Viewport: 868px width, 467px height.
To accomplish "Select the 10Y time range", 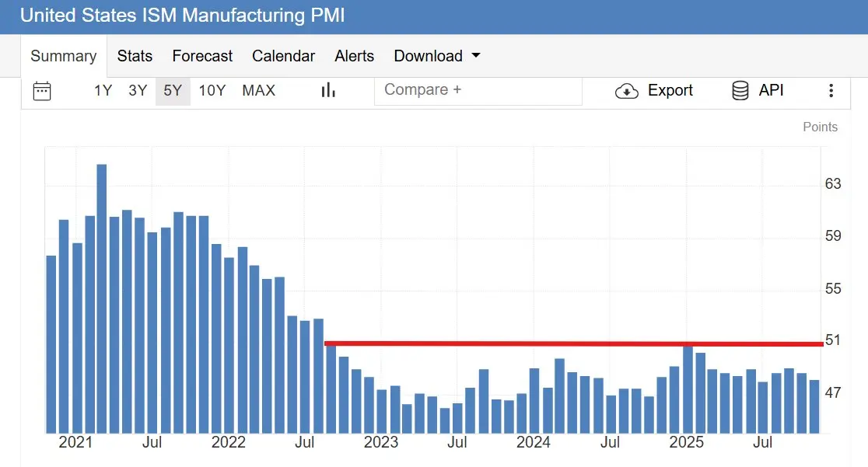I will 212,90.
